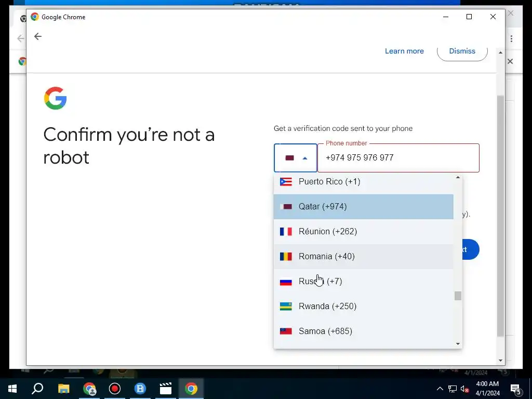Open Chrome three-dot menu in background window
The width and height of the screenshot is (532, 399).
511,38
